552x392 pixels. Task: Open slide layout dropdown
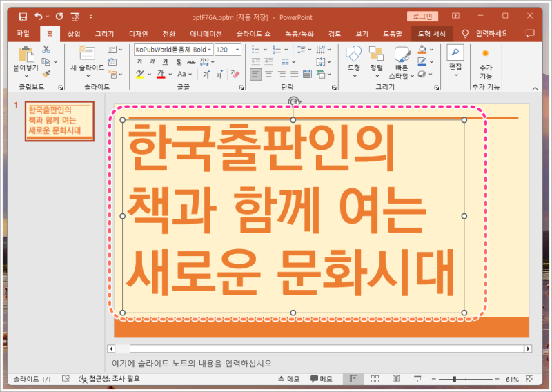(x=115, y=49)
